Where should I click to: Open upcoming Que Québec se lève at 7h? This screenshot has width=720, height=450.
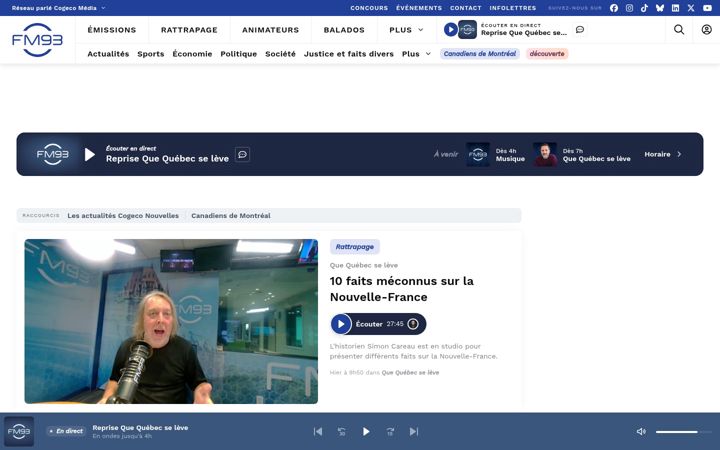pyautogui.click(x=582, y=154)
